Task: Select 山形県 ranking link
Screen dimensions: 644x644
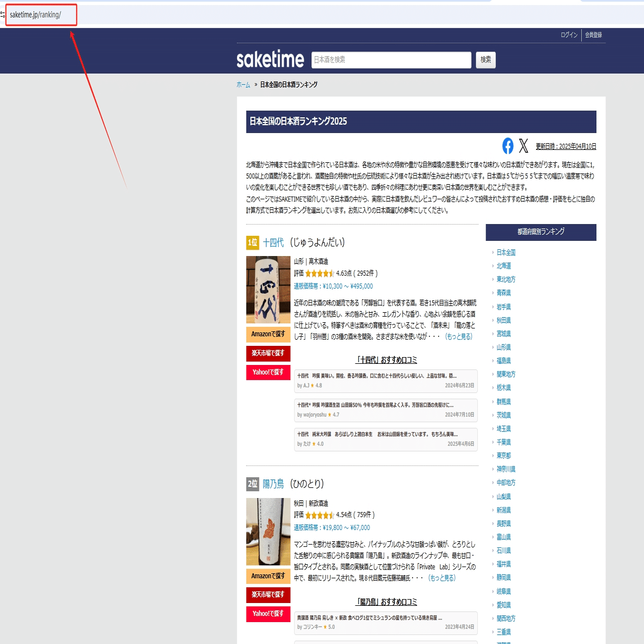Action: coord(504,348)
